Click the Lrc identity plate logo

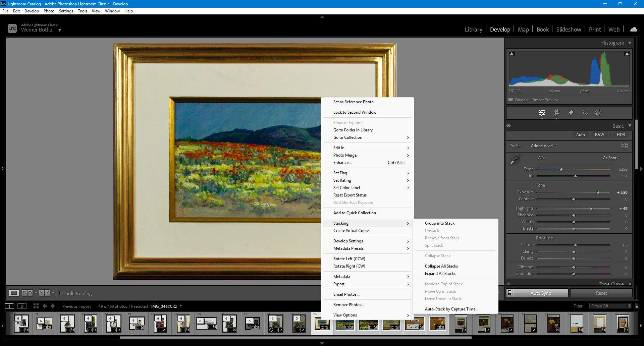tap(12, 28)
